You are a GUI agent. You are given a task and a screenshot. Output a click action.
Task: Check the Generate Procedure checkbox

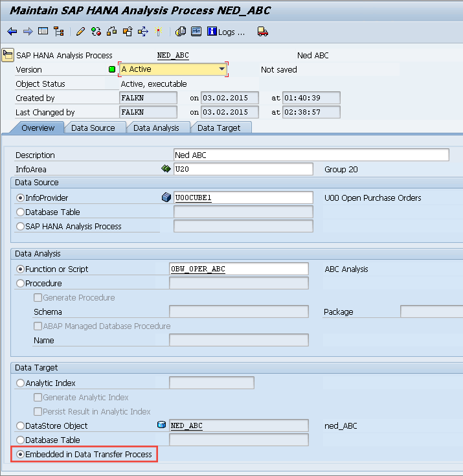[x=38, y=297]
